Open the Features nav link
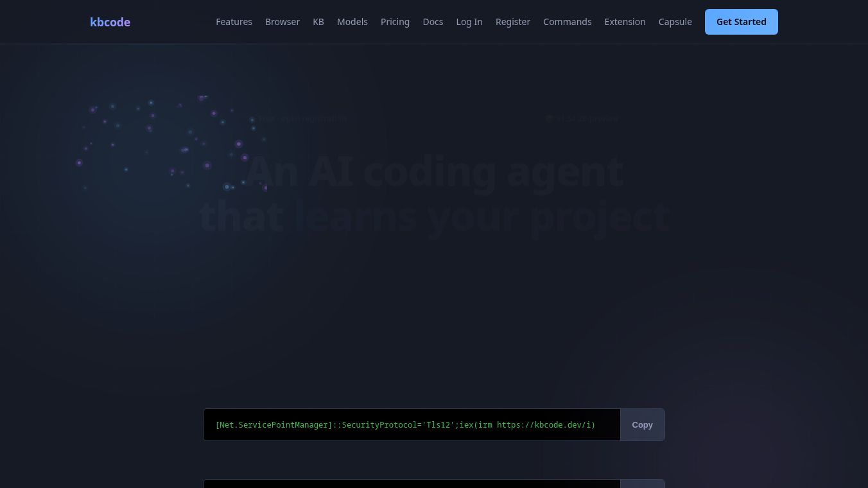Image resolution: width=868 pixels, height=488 pixels. click(x=234, y=22)
